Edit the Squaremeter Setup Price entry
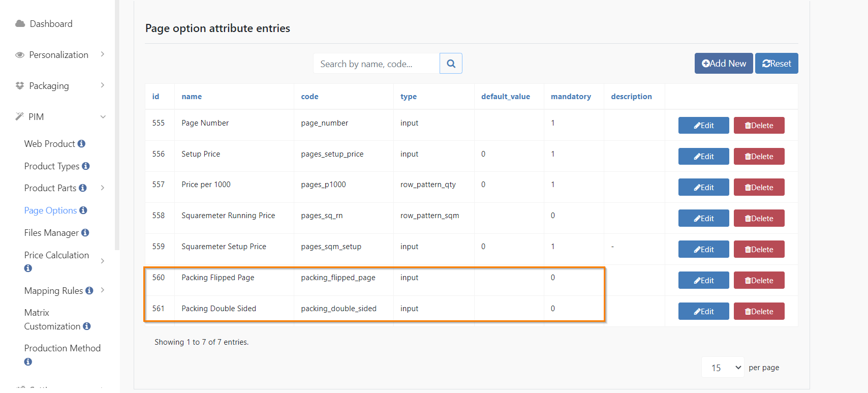Screen dimensions: 868x393 click(704, 250)
